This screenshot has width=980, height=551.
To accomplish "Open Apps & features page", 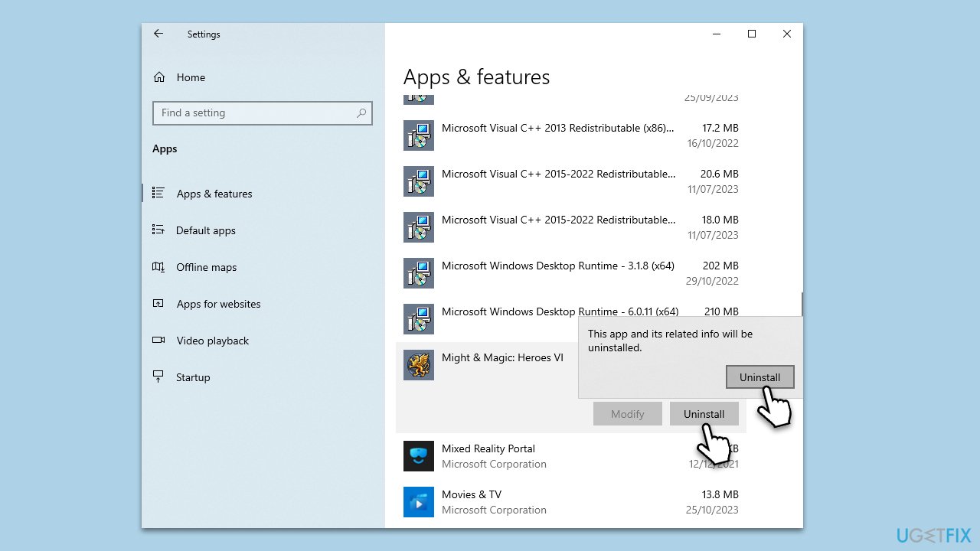I will (214, 194).
